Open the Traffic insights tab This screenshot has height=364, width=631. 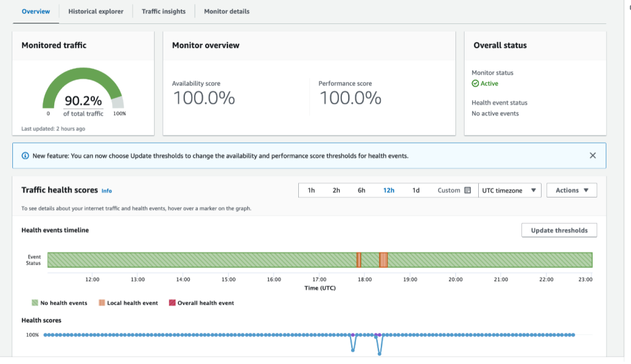click(163, 11)
